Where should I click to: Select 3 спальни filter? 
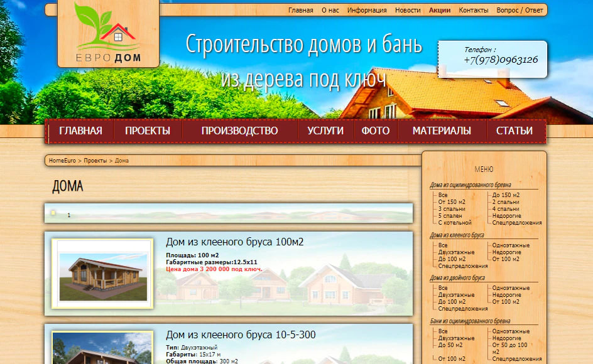pos(452,209)
